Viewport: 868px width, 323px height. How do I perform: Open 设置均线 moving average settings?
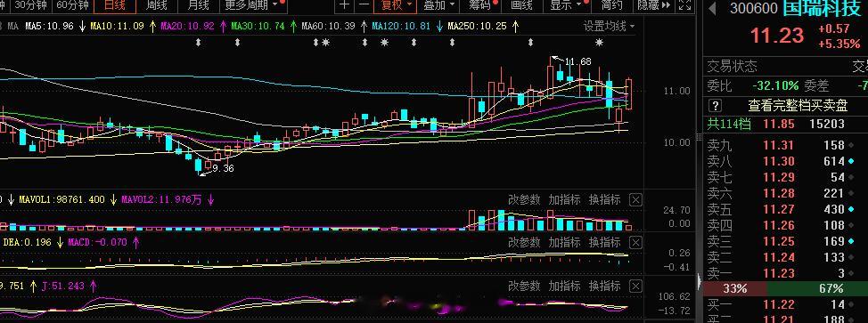tap(609, 26)
